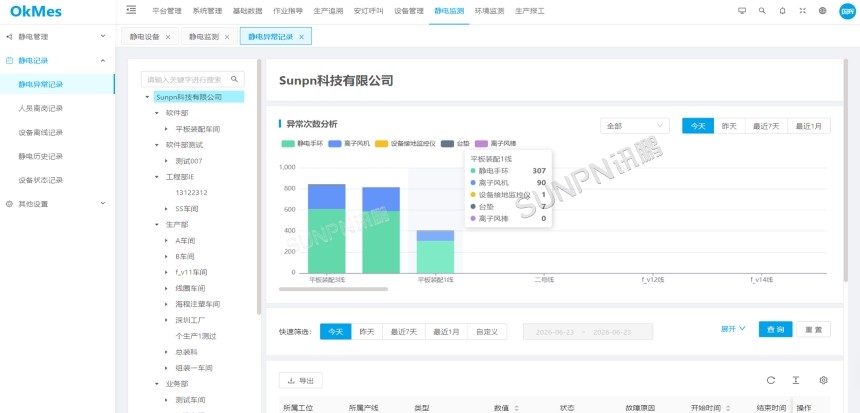Viewport: 860px width, 413px height.
Task: Open the language globe icon
Action: click(x=822, y=10)
